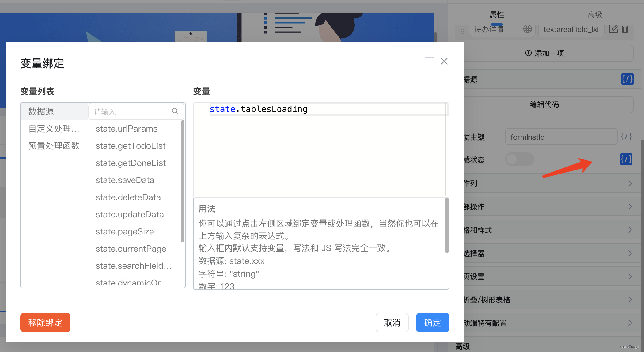This screenshot has width=644, height=352.
Task: Click the search magnifier icon in variable list
Action: point(175,111)
